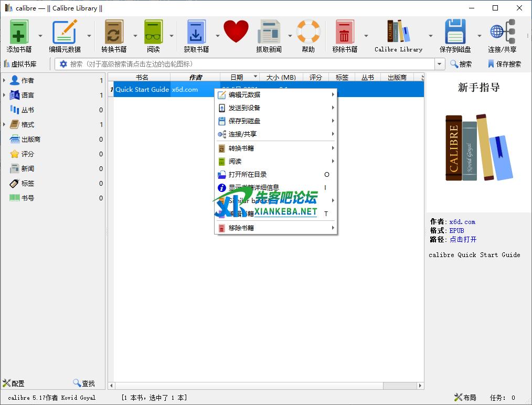The height and width of the screenshot is (405, 532).
Task: Open the search history dropdown arrow
Action: [440, 64]
